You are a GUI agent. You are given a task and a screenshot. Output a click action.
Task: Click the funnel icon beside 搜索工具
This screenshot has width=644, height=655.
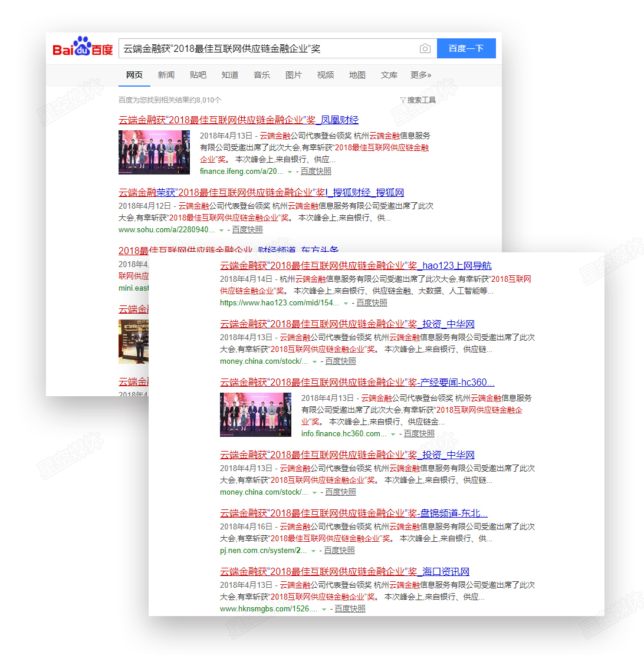tap(403, 100)
